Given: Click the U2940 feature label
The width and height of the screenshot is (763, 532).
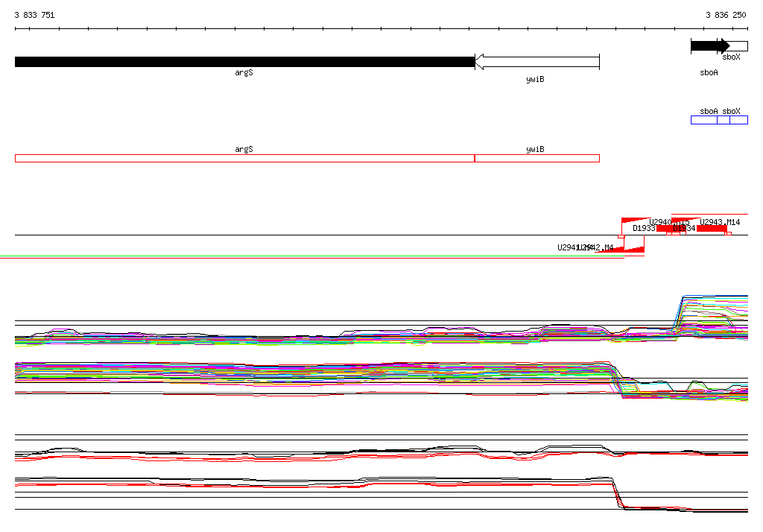Looking at the screenshot, I should coord(660,222).
